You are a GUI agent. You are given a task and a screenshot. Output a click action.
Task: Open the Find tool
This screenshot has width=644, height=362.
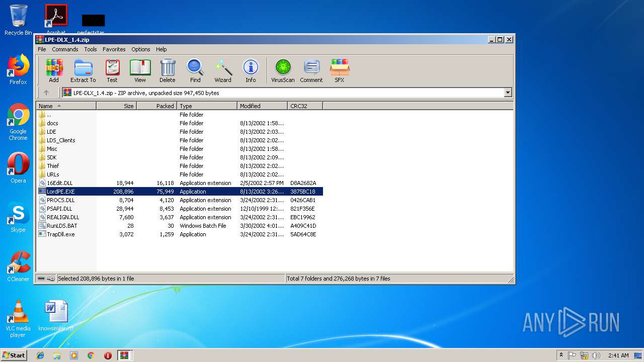pos(195,70)
